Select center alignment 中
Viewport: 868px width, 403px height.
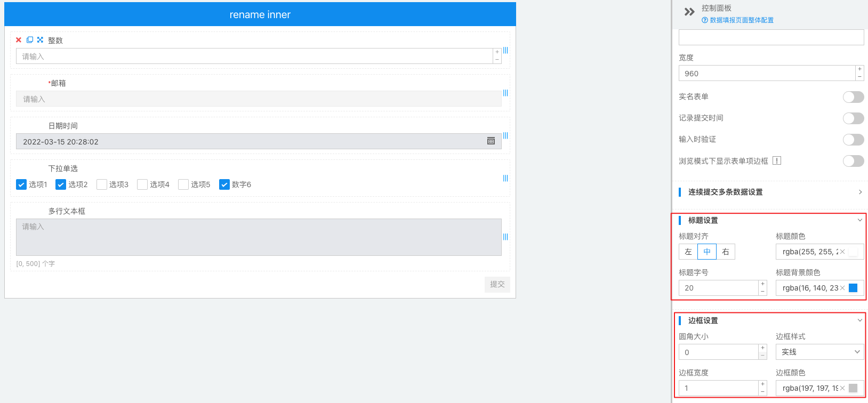coord(707,252)
